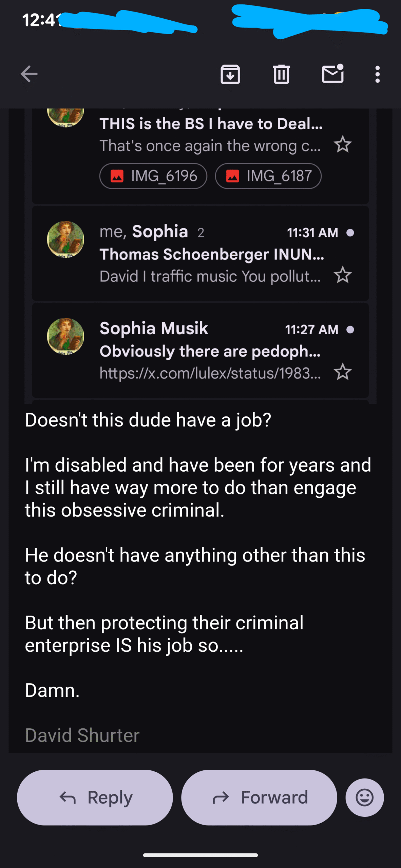Image resolution: width=401 pixels, height=868 pixels.
Task: Open the IMG_6196 attachment
Action: (x=153, y=176)
